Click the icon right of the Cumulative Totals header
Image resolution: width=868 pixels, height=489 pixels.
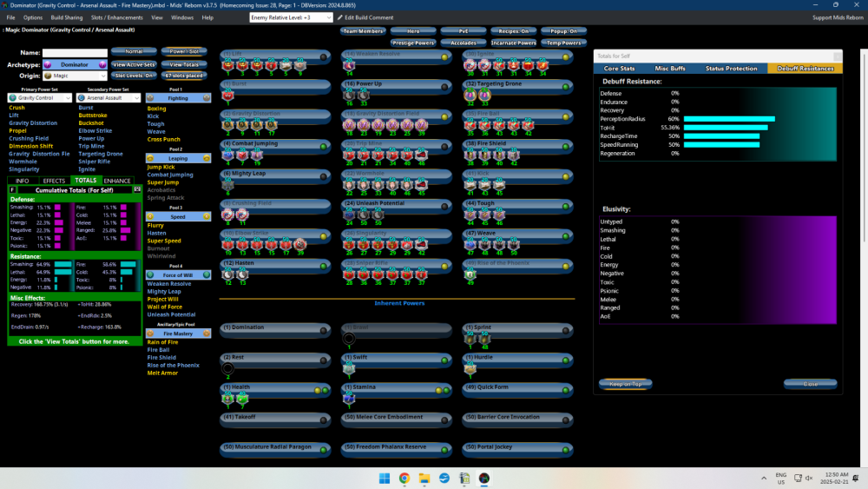coord(137,189)
